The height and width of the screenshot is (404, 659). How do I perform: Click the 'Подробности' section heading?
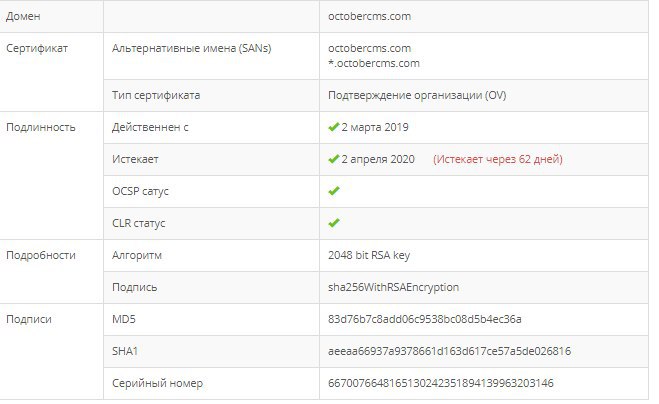click(41, 255)
